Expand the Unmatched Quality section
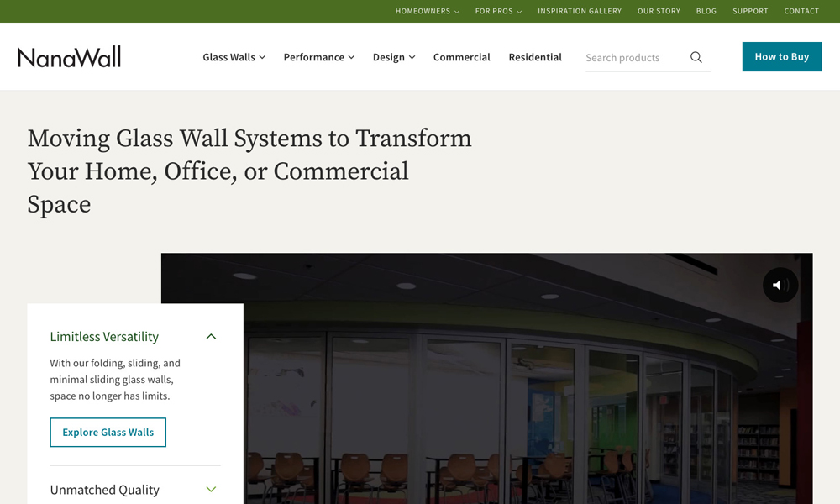 point(211,490)
